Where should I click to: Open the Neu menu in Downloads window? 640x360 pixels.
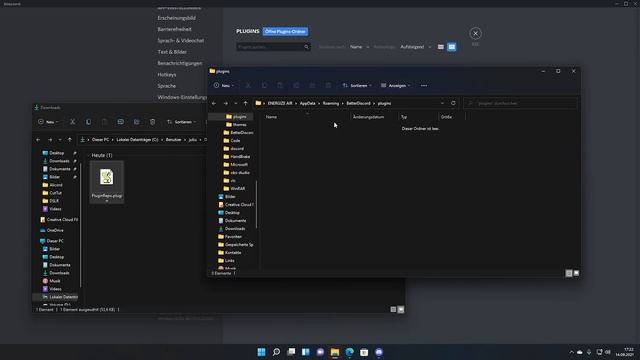[48, 122]
